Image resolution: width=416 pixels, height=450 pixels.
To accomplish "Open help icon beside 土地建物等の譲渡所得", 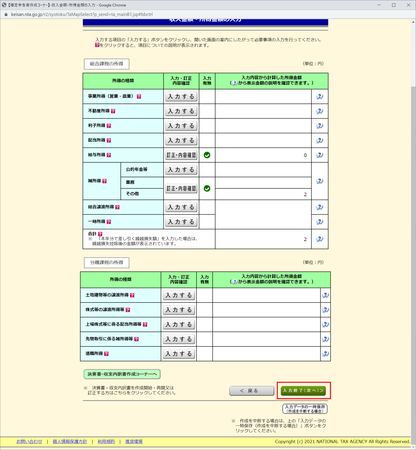I will (x=132, y=295).
